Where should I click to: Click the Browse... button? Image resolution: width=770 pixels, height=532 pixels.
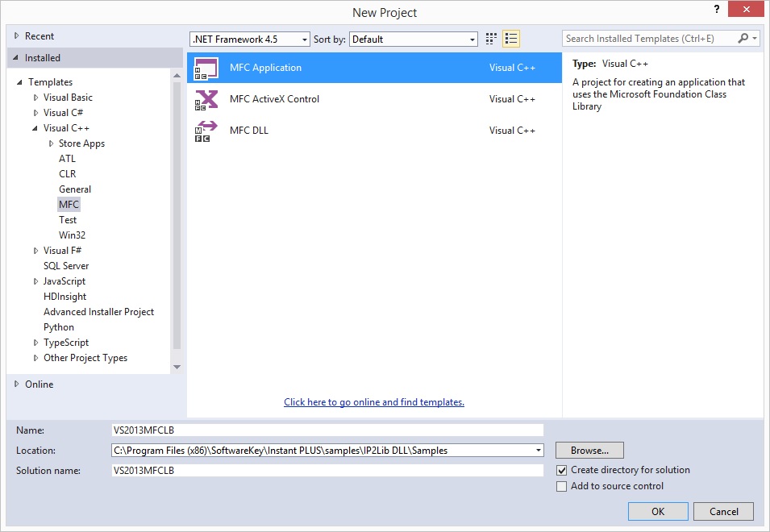pos(589,450)
